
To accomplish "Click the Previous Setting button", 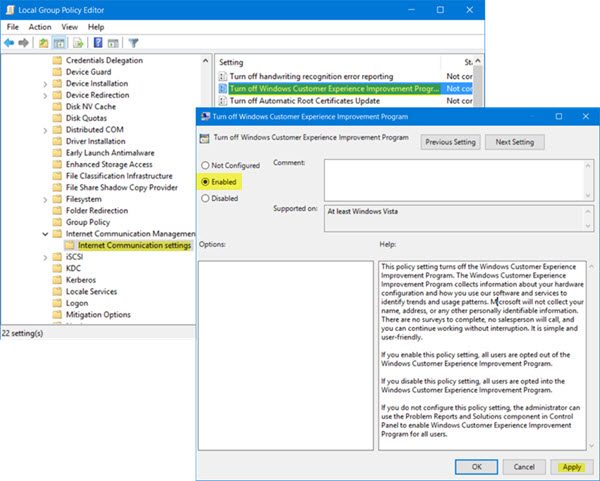I will click(x=450, y=142).
